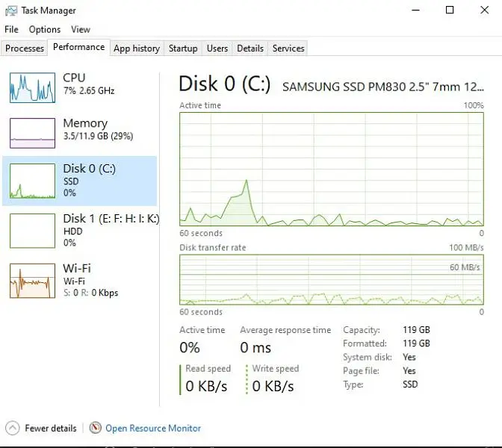
Task: Select the Wi-Fi activity graph thumbnail
Action: click(32, 280)
